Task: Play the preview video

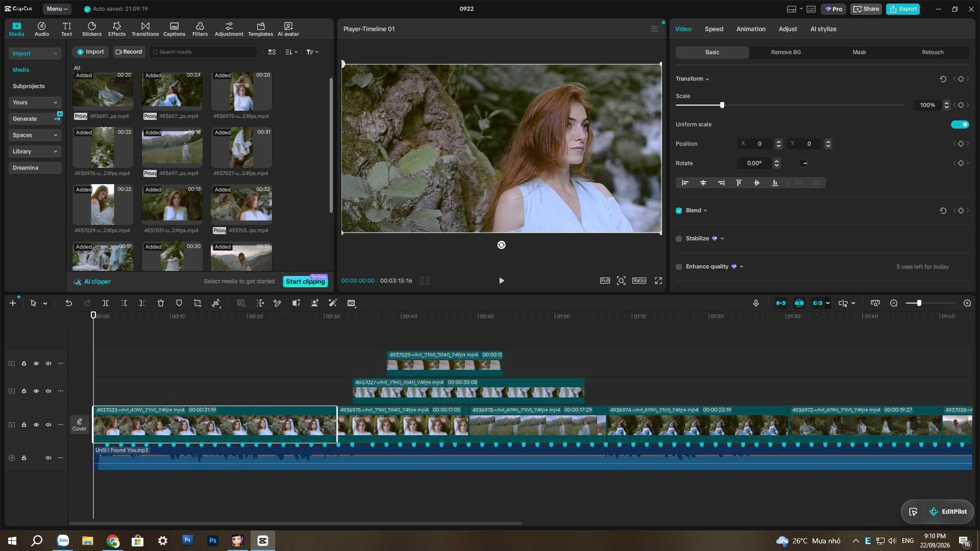Action: (x=501, y=281)
